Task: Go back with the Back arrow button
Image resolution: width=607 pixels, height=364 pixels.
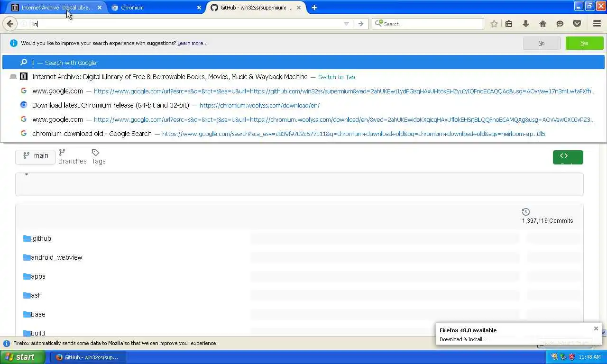Action: pyautogui.click(x=10, y=24)
